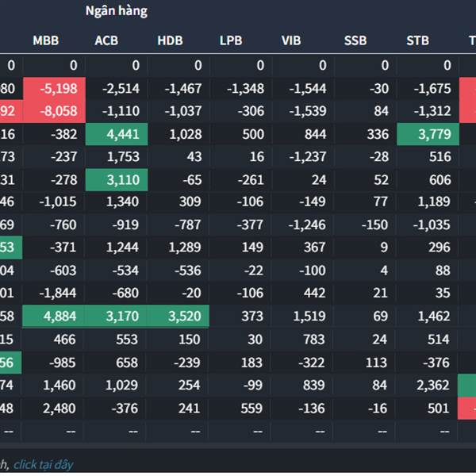Select the -278 value under MBB
Image resolution: width=476 pixels, height=476 pixels.
pos(64,180)
